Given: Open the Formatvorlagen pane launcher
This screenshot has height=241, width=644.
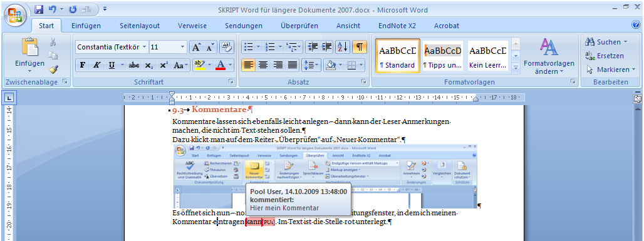Looking at the screenshot, I should coord(573,82).
